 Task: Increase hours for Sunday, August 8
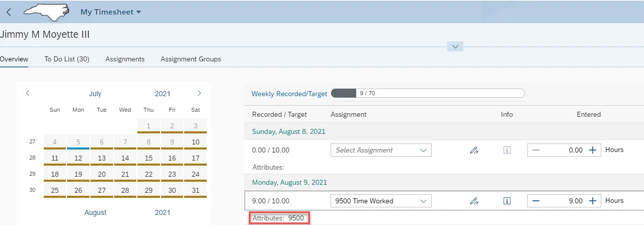(593, 150)
